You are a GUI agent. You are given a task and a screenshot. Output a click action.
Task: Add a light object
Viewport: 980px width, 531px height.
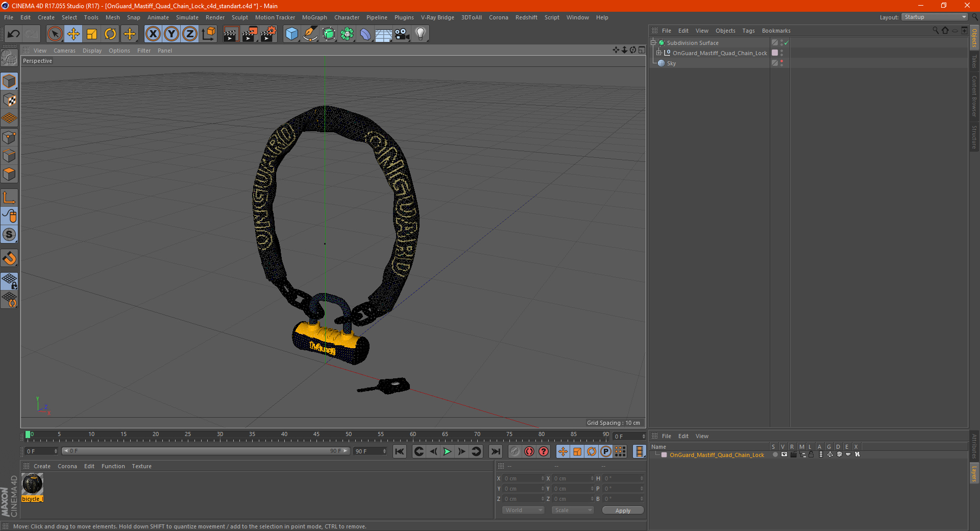pyautogui.click(x=421, y=34)
